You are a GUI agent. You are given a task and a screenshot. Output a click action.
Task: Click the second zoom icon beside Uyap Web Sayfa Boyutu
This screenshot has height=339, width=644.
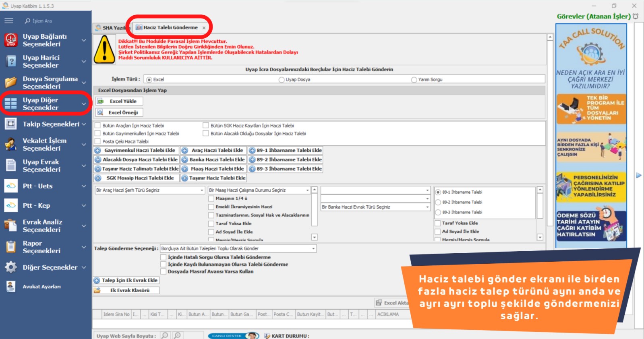tap(177, 335)
